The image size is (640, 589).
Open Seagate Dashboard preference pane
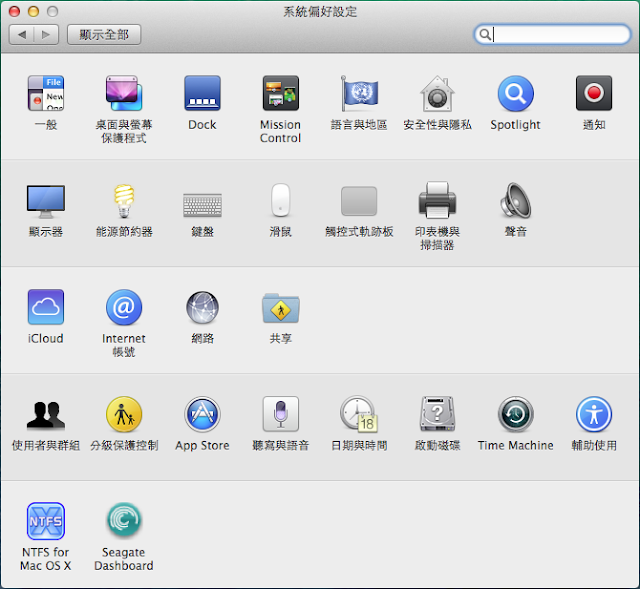(x=124, y=520)
